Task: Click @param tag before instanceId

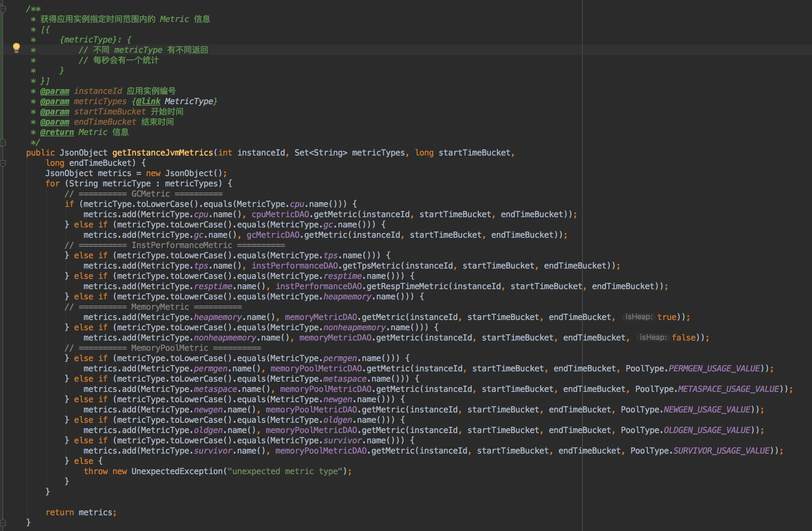Action: click(54, 91)
